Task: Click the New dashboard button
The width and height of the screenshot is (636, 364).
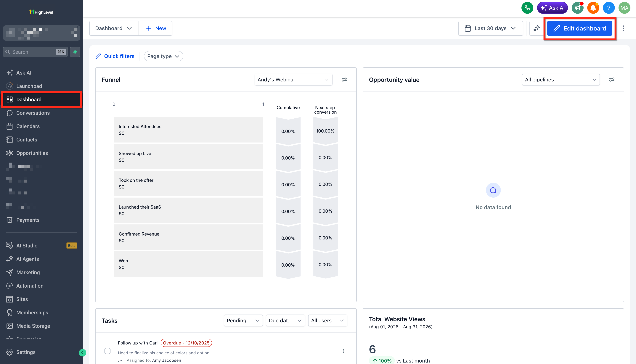Action: click(155, 28)
